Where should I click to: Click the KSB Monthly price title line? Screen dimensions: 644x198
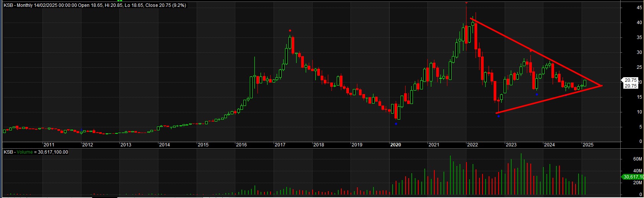(x=95, y=5)
